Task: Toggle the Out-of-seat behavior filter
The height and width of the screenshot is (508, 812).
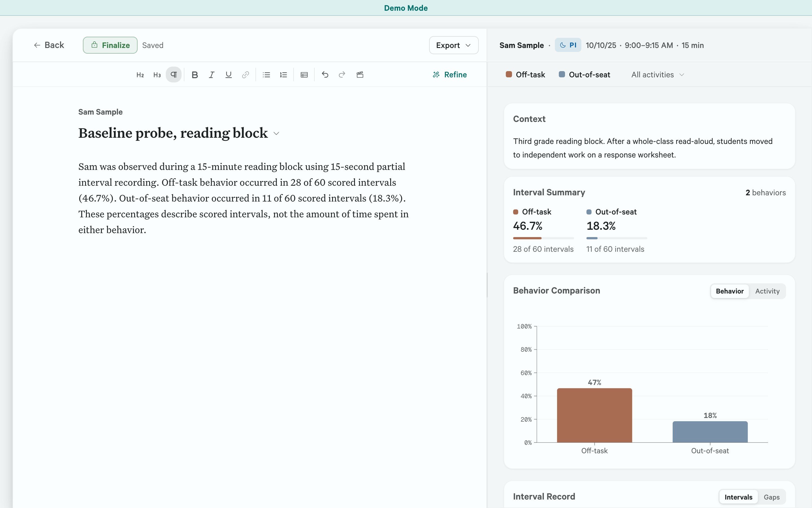Action: coord(584,75)
